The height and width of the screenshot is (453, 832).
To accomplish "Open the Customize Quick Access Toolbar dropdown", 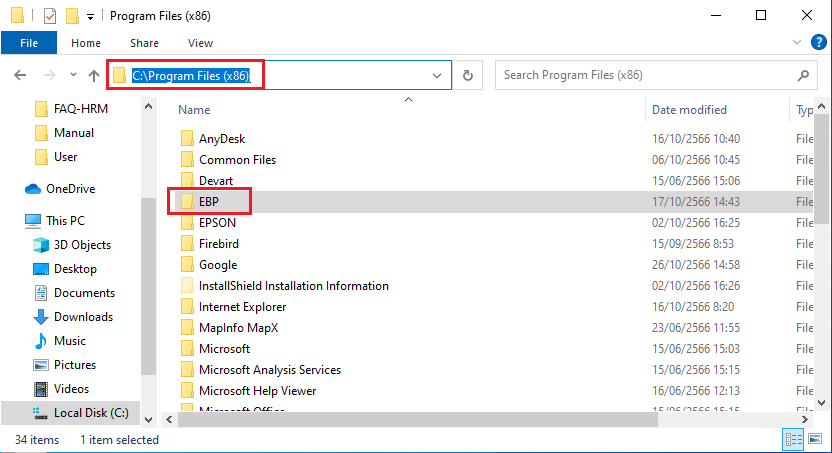I will (x=91, y=17).
